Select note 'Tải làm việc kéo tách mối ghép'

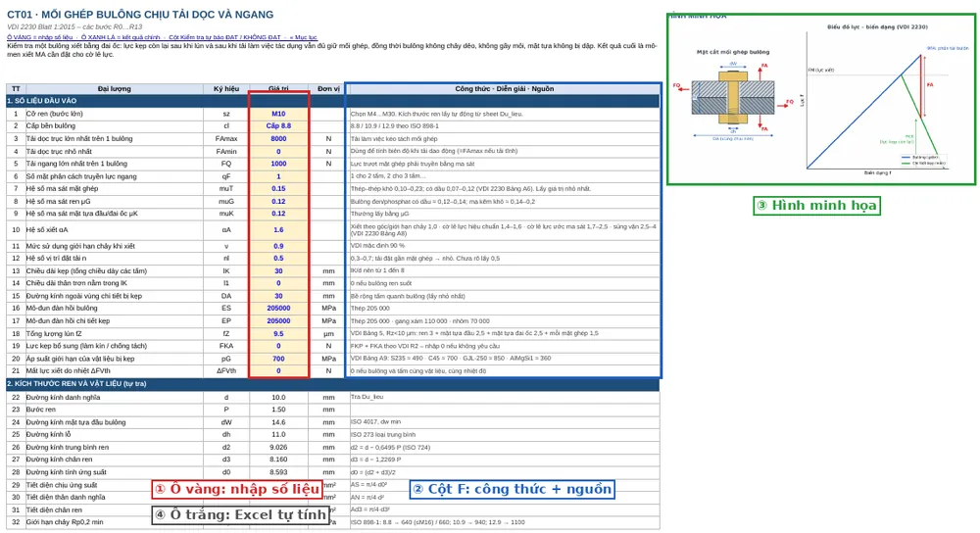pyautogui.click(x=394, y=139)
